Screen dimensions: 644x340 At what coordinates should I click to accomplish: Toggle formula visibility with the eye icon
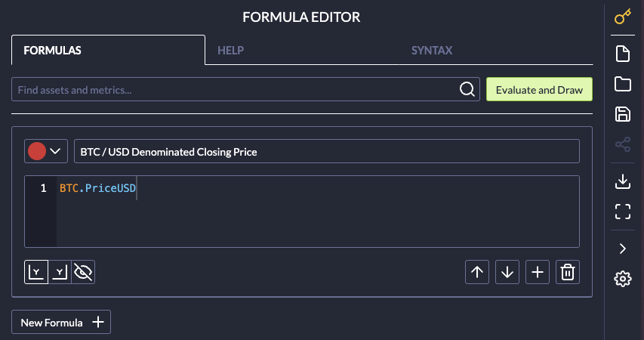(x=83, y=272)
